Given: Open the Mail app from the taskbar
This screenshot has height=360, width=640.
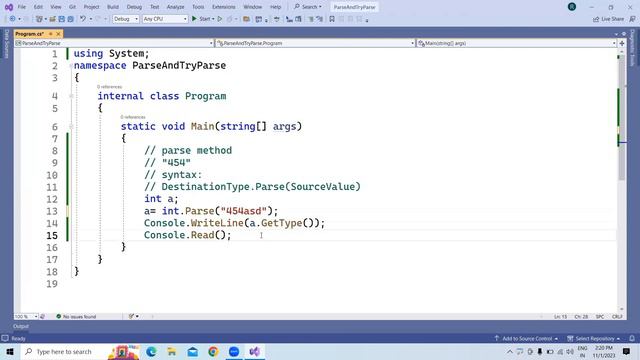Looking at the screenshot, I should click(x=193, y=351).
